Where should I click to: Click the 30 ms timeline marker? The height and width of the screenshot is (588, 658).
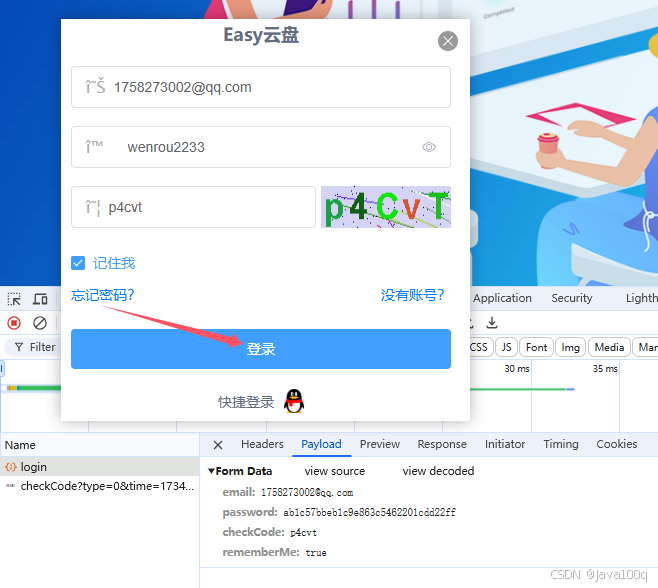(x=517, y=368)
